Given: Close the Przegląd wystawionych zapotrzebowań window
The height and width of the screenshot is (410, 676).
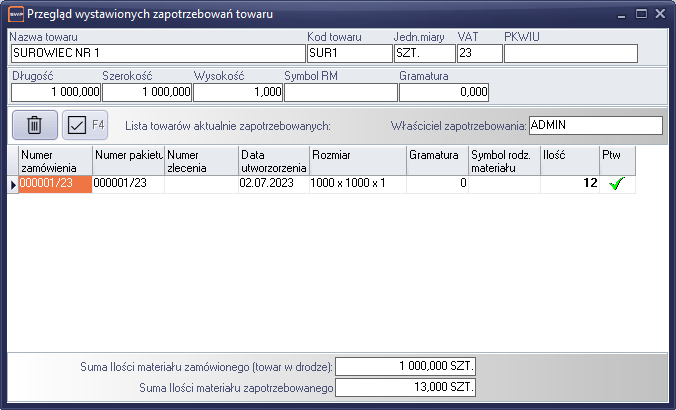Looking at the screenshot, I should click(x=659, y=14).
